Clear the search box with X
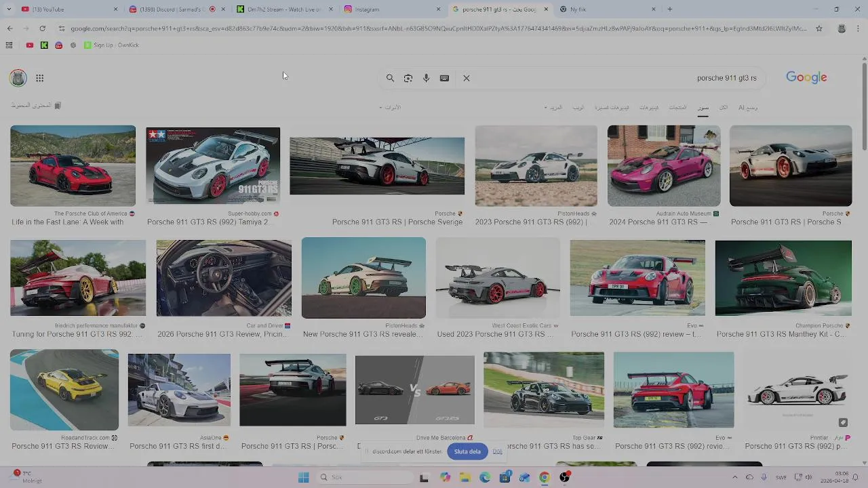 pyautogui.click(x=467, y=78)
